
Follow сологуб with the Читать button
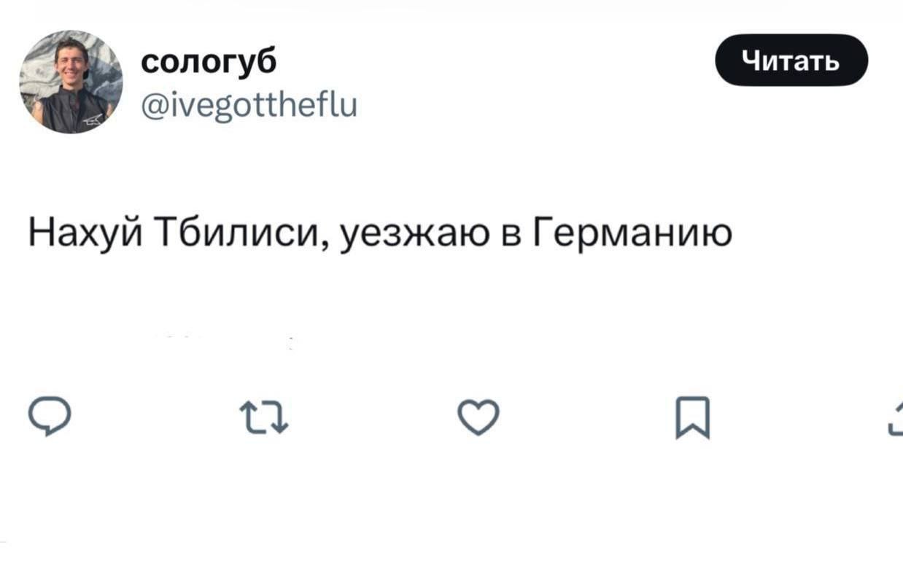point(791,61)
